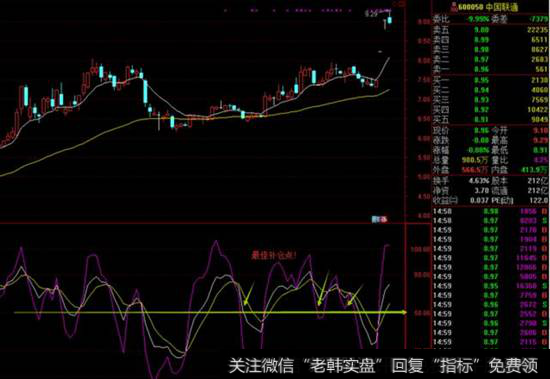
Task: Click the 换手 turnover value 4.63%
Action: click(479, 181)
